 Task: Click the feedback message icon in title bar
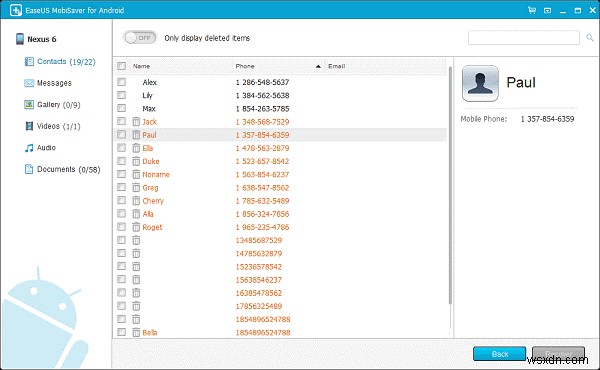pos(548,11)
